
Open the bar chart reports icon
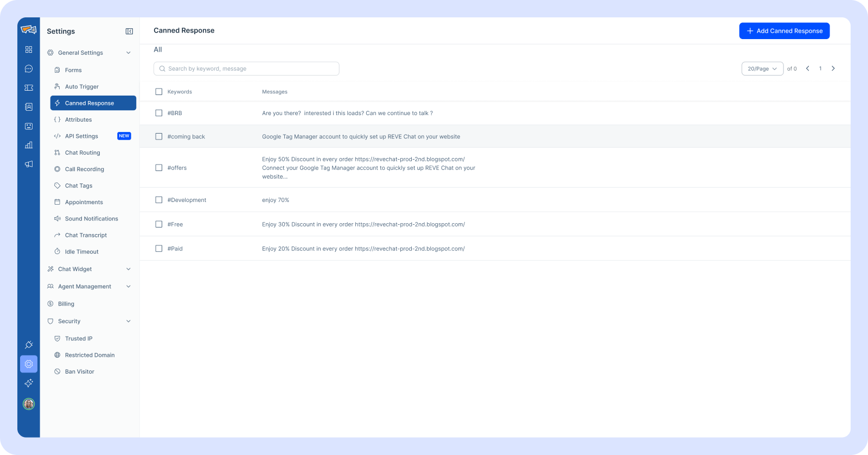click(x=29, y=145)
